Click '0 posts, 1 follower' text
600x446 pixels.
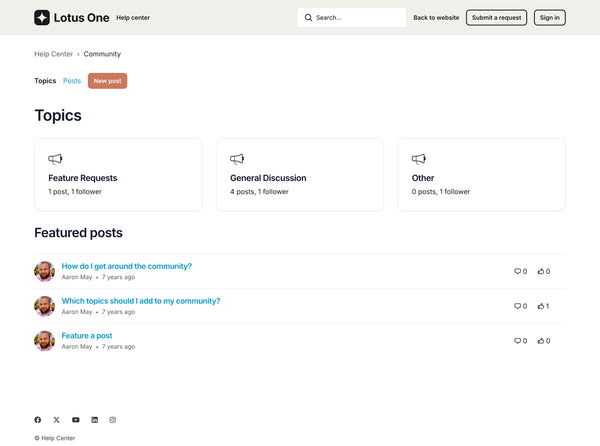click(441, 192)
